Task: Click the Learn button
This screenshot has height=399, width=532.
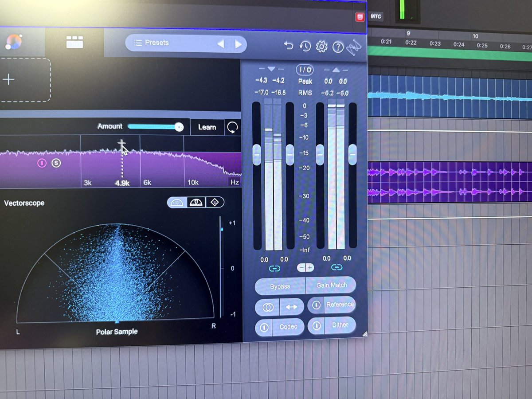Action: pyautogui.click(x=207, y=127)
